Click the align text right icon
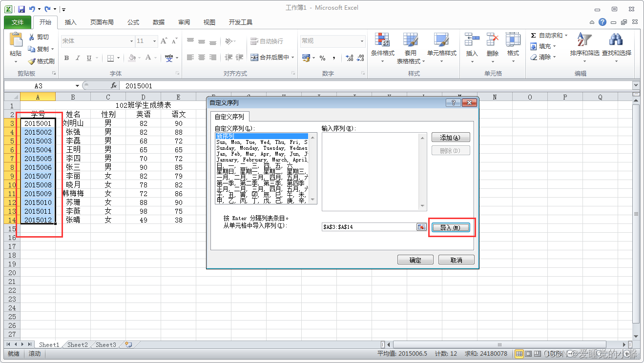 point(213,58)
